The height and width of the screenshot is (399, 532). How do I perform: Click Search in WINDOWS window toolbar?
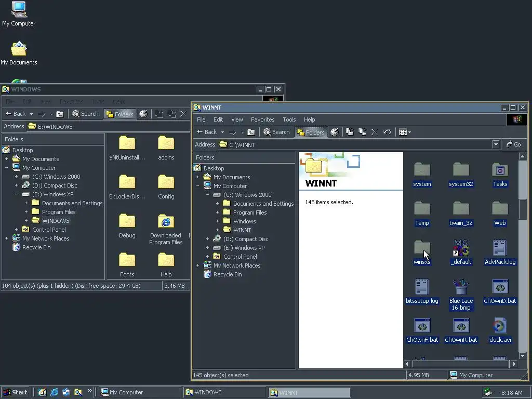tap(86, 114)
